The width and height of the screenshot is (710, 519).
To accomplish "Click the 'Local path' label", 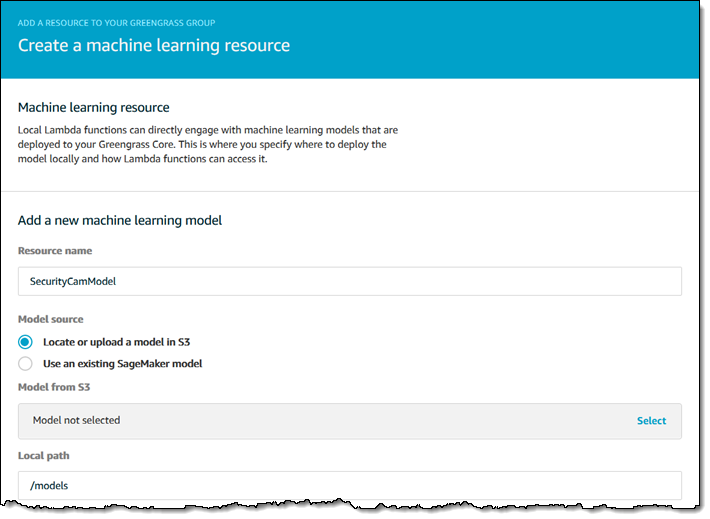I will [44, 456].
